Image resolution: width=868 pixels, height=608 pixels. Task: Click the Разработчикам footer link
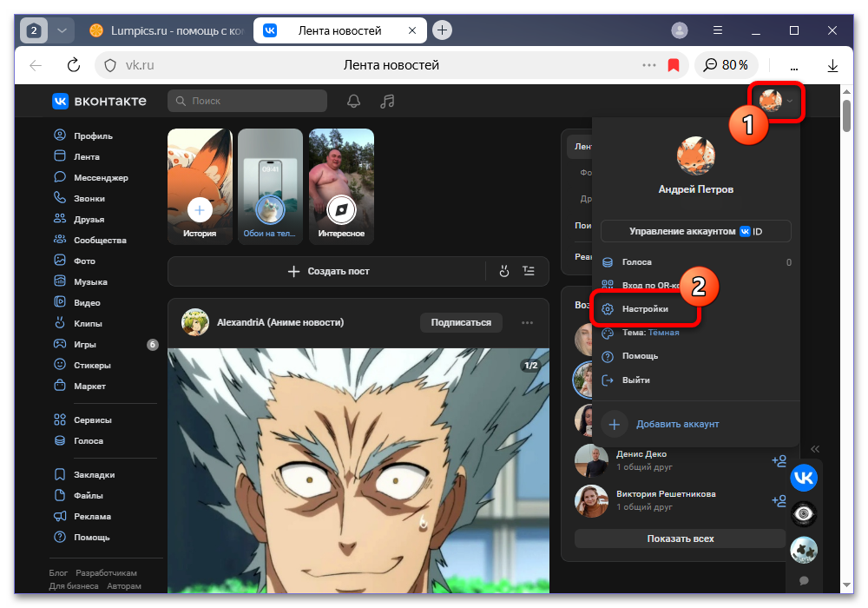[106, 573]
